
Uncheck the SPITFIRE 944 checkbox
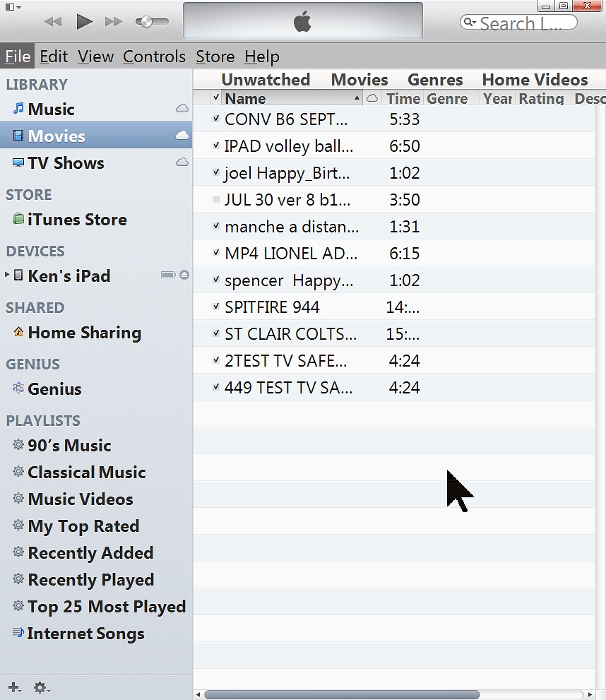coord(216,306)
